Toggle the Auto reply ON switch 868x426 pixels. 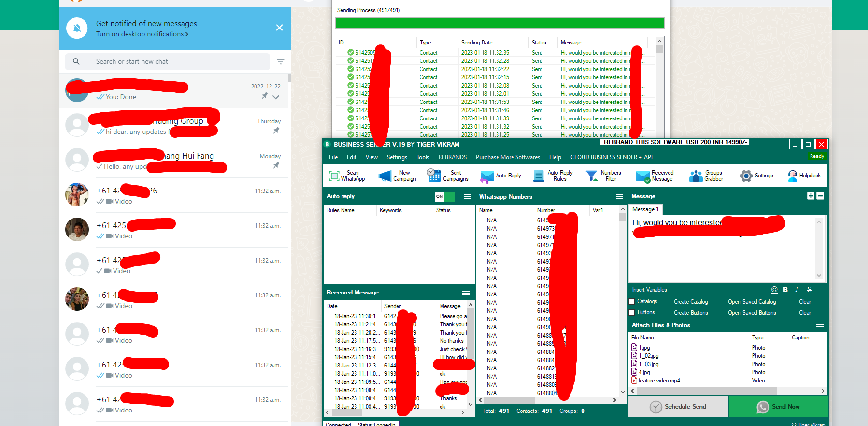coord(445,196)
